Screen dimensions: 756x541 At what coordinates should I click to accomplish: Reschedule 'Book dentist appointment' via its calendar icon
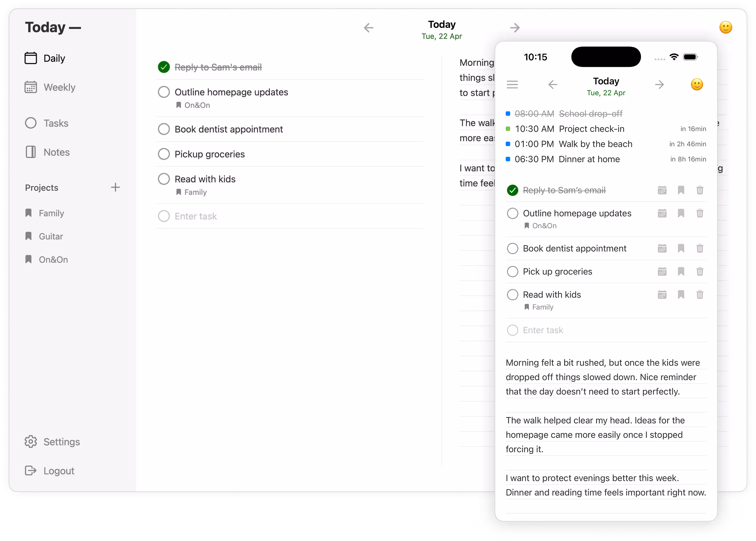[662, 248]
